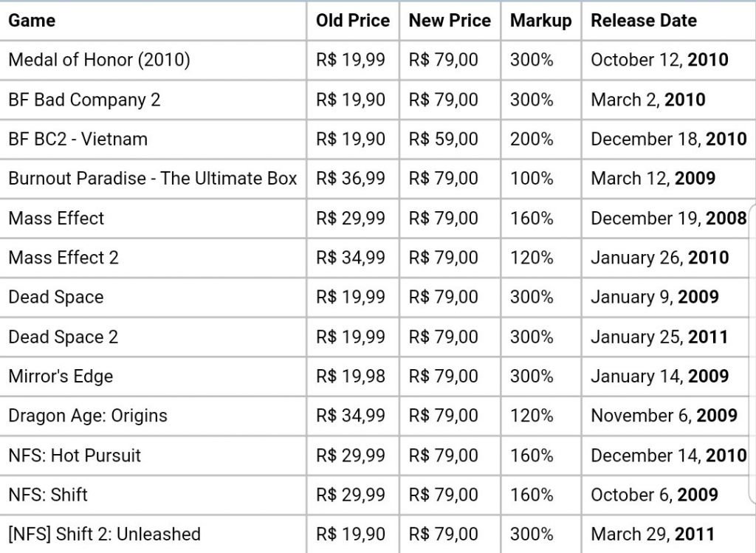Click the BF BC2 - Vietnam row

(x=378, y=140)
